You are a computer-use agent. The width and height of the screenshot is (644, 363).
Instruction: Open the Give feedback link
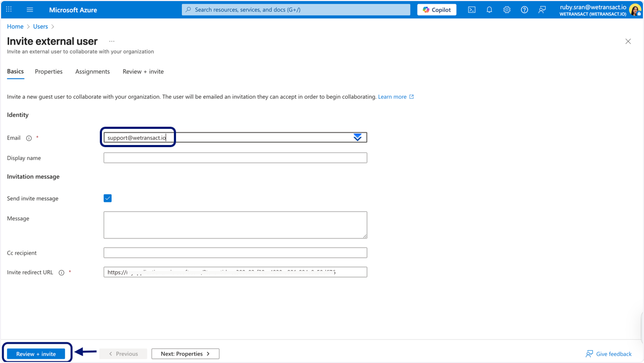(x=609, y=354)
